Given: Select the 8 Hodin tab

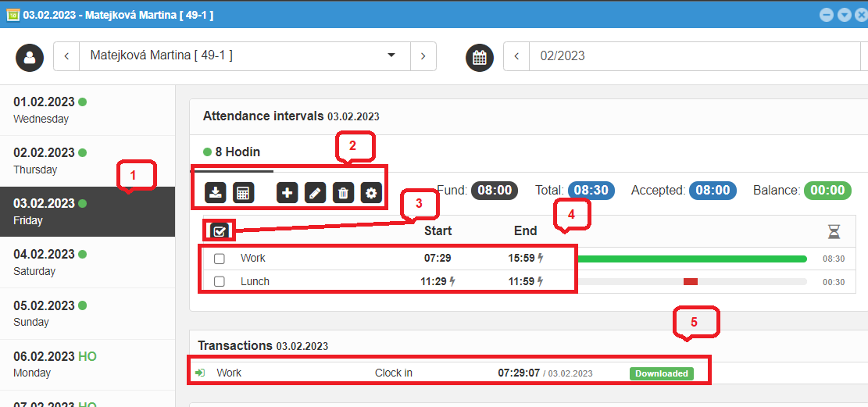Looking at the screenshot, I should click(233, 152).
